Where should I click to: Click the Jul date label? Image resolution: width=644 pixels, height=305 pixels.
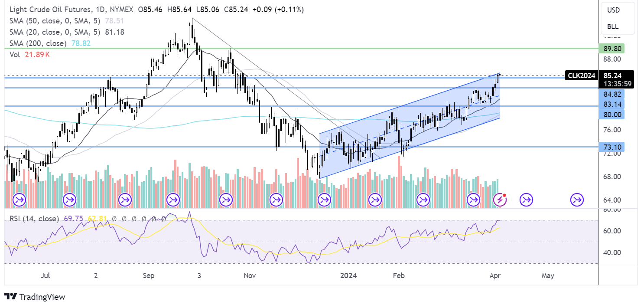pos(46,275)
